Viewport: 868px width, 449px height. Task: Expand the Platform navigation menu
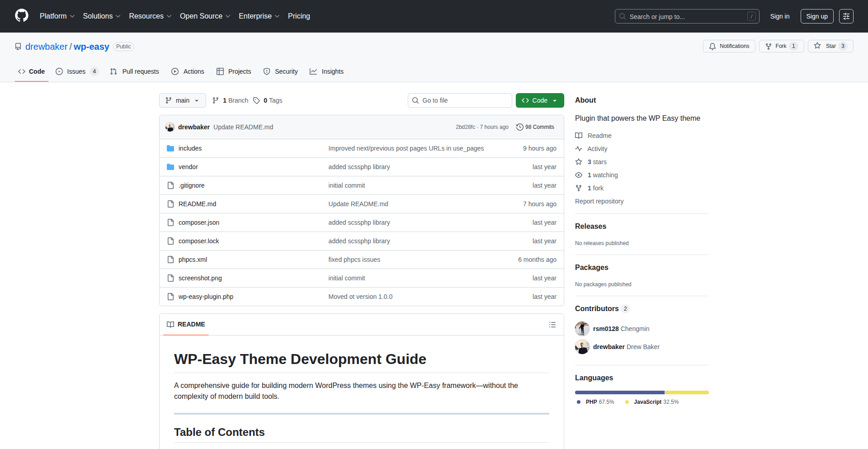(57, 16)
